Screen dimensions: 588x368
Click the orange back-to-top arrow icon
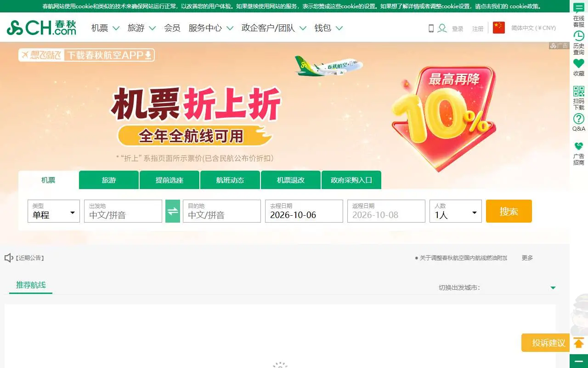pyautogui.click(x=579, y=343)
